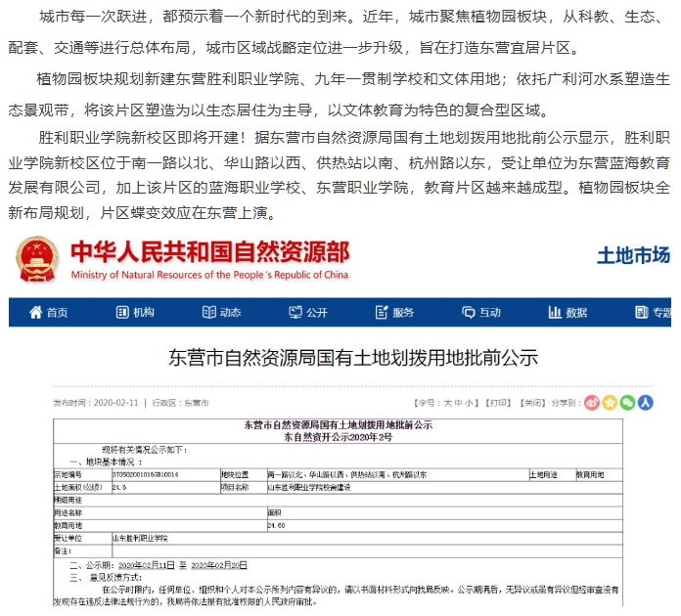Click the national emblem logo

(x=37, y=259)
